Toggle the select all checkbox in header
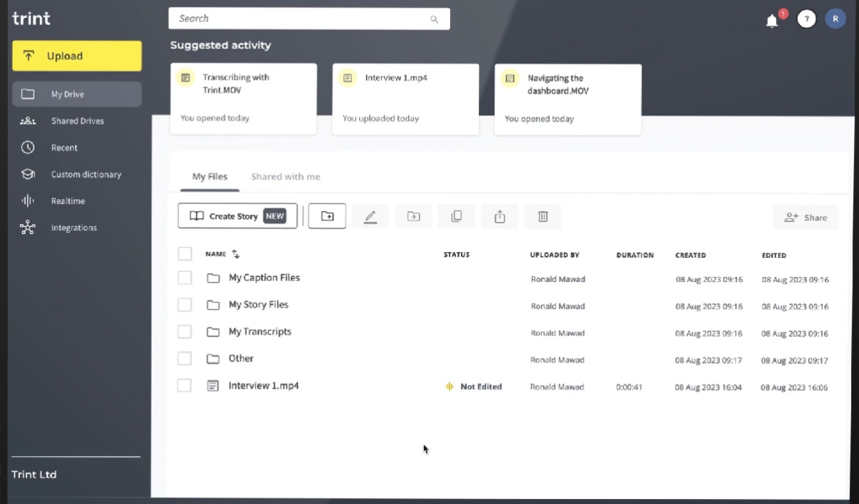The width and height of the screenshot is (859, 504). click(185, 254)
